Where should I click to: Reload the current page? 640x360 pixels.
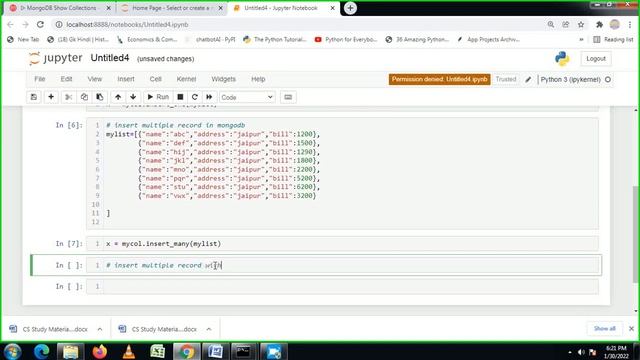40,24
